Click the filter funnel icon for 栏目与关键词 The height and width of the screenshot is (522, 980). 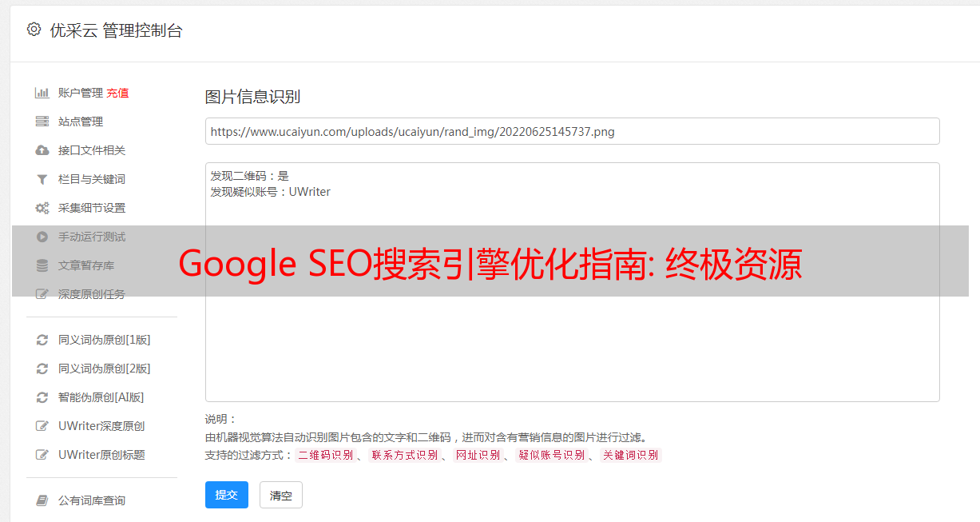[42, 179]
